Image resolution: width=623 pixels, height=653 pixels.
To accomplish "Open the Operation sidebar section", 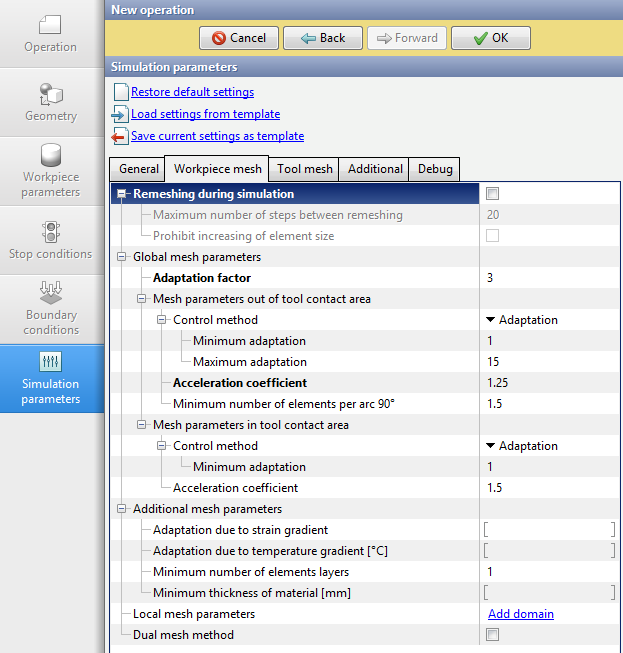I will pyautogui.click(x=51, y=33).
